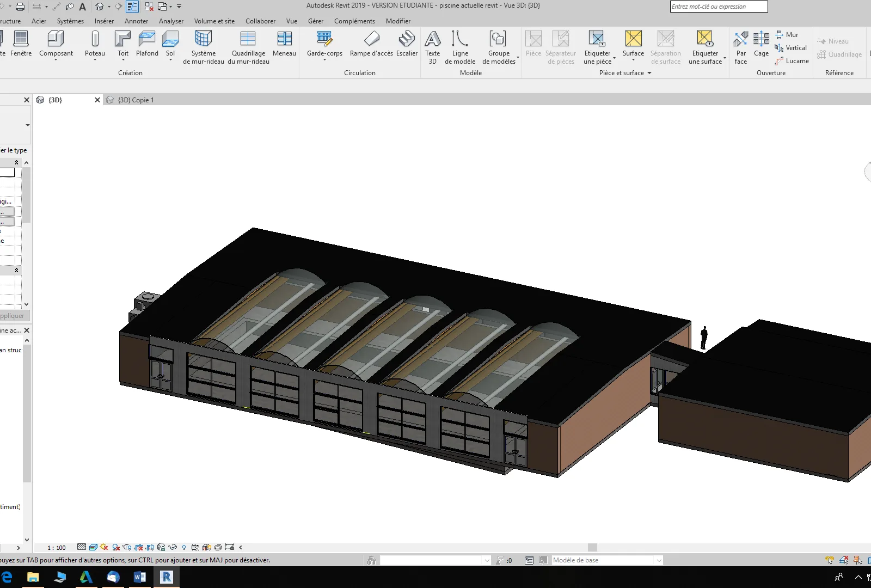The height and width of the screenshot is (588, 871).
Task: Click the keyword search input field
Action: click(x=719, y=7)
